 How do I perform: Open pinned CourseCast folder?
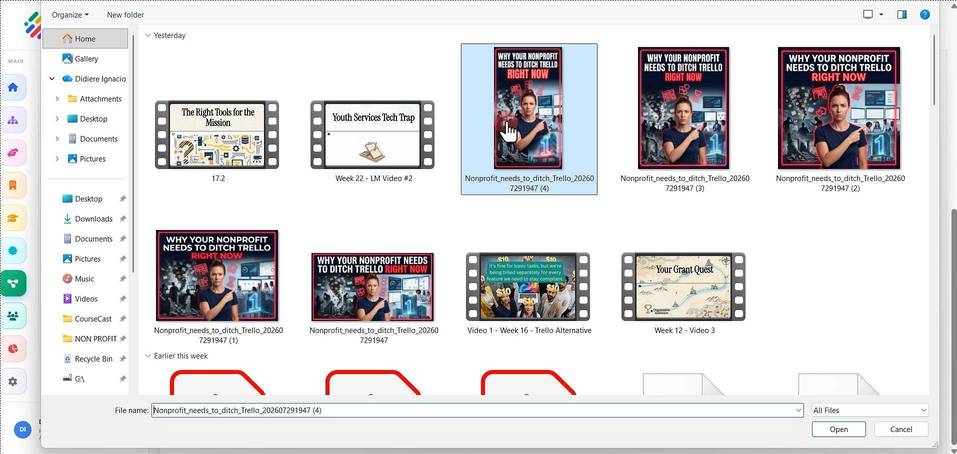point(91,319)
